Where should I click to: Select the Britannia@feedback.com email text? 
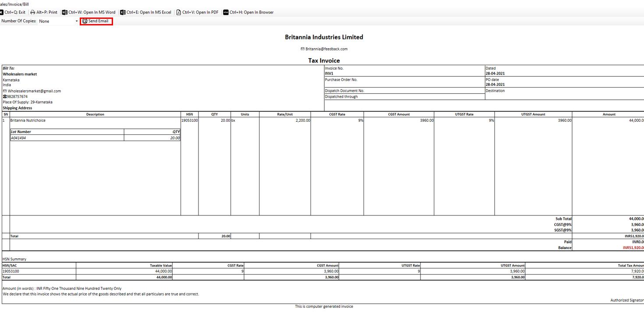[326, 49]
